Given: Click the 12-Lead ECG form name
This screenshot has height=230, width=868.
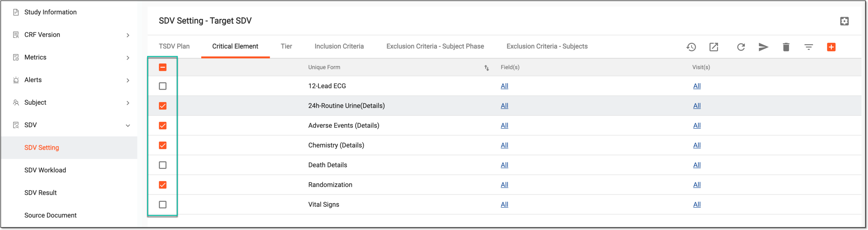Looking at the screenshot, I should pyautogui.click(x=327, y=86).
